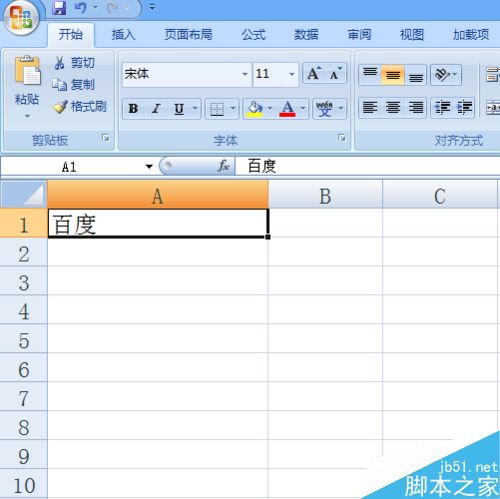The height and width of the screenshot is (499, 500).
Task: Expand the borders dropdown arrow
Action: [233, 108]
